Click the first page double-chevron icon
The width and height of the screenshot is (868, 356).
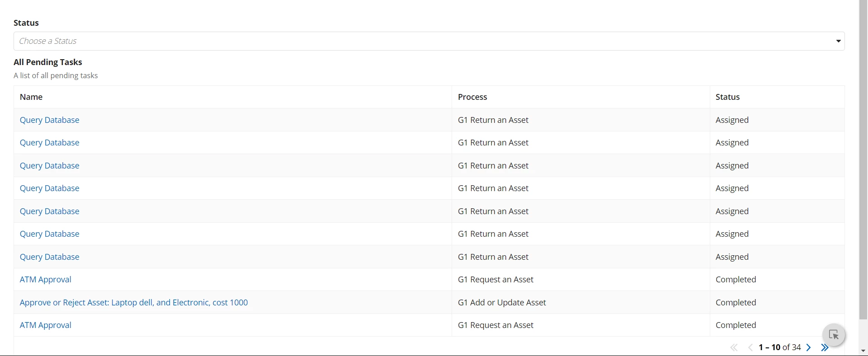click(x=734, y=347)
